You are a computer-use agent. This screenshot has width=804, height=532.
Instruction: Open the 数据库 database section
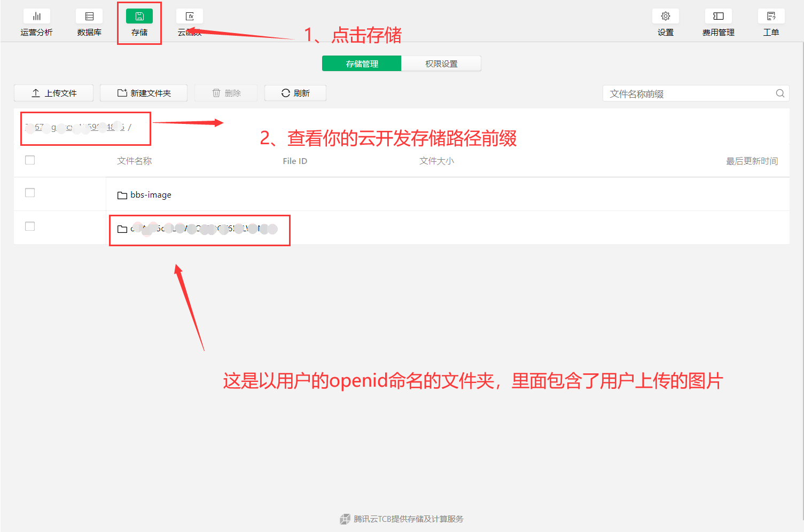coord(89,24)
